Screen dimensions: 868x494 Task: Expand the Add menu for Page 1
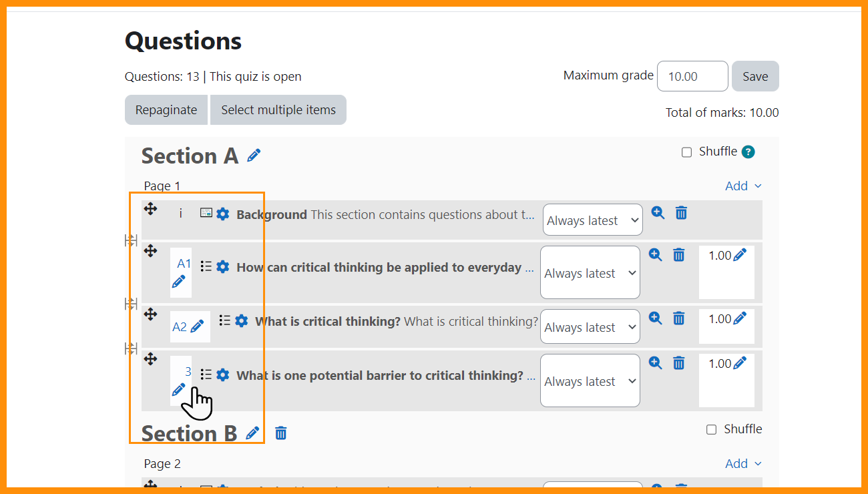click(x=743, y=186)
